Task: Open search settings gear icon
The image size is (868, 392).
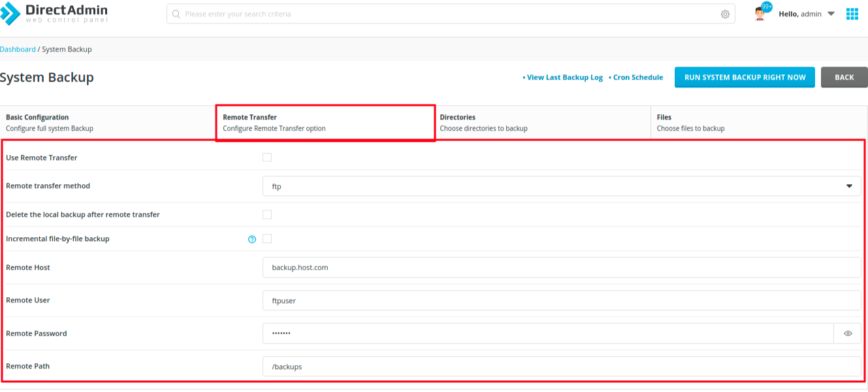Action: click(725, 14)
